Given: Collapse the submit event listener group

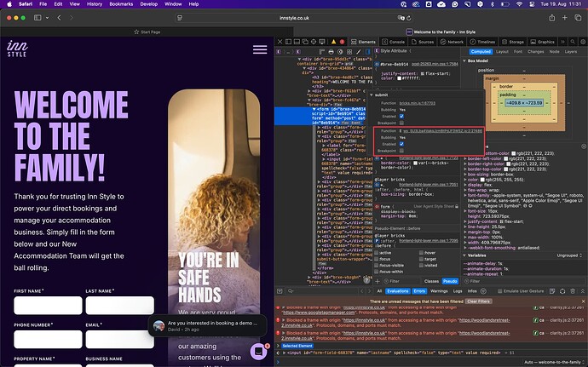Looking at the screenshot, I should (x=372, y=95).
